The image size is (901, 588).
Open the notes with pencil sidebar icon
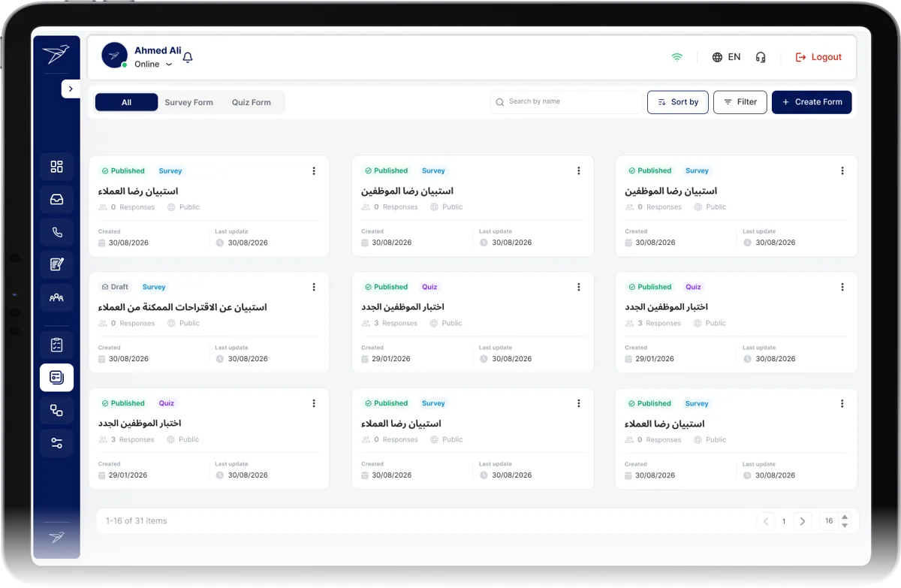(56, 264)
